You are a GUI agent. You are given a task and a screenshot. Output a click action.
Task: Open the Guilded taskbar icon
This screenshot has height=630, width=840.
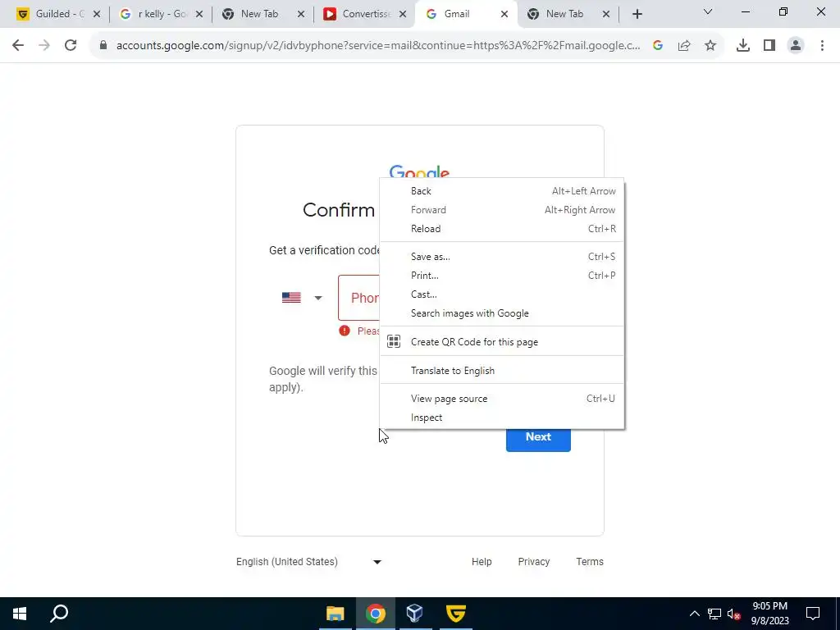pyautogui.click(x=455, y=614)
